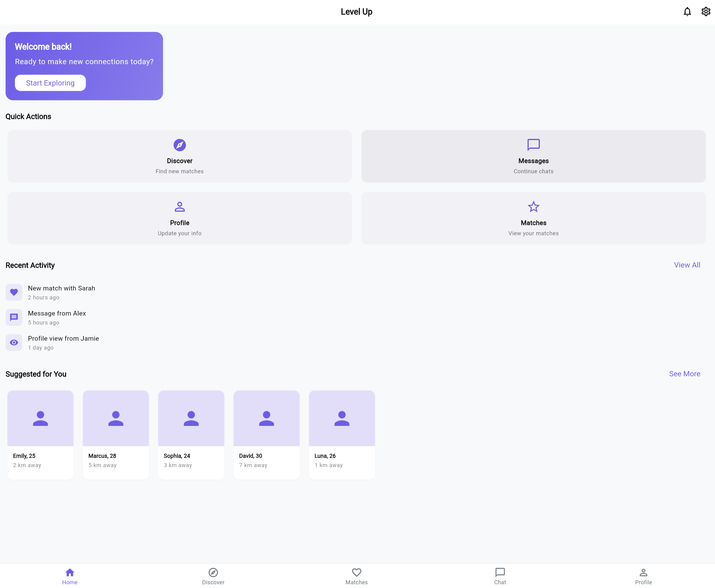The width and height of the screenshot is (715, 588).
Task: Click David's avatar placeholder
Action: pos(266,418)
